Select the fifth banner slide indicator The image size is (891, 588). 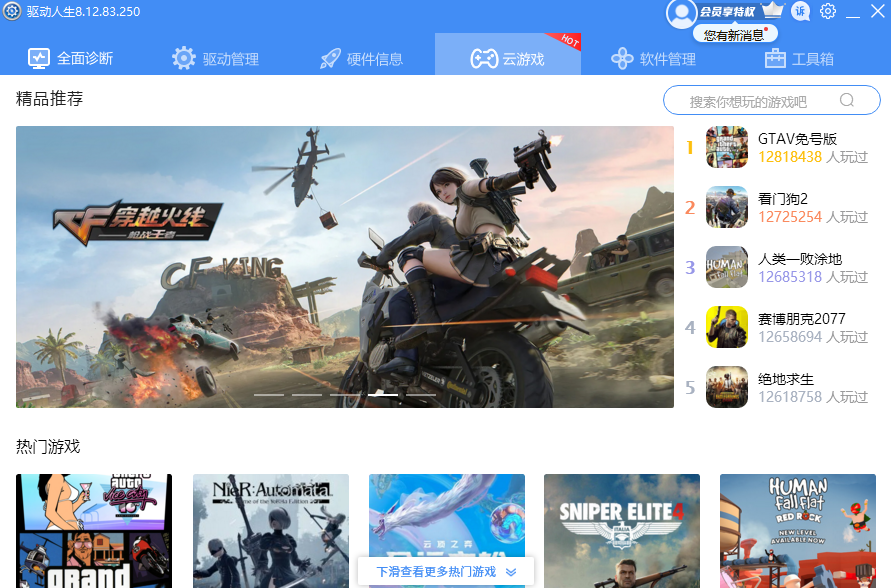421,394
